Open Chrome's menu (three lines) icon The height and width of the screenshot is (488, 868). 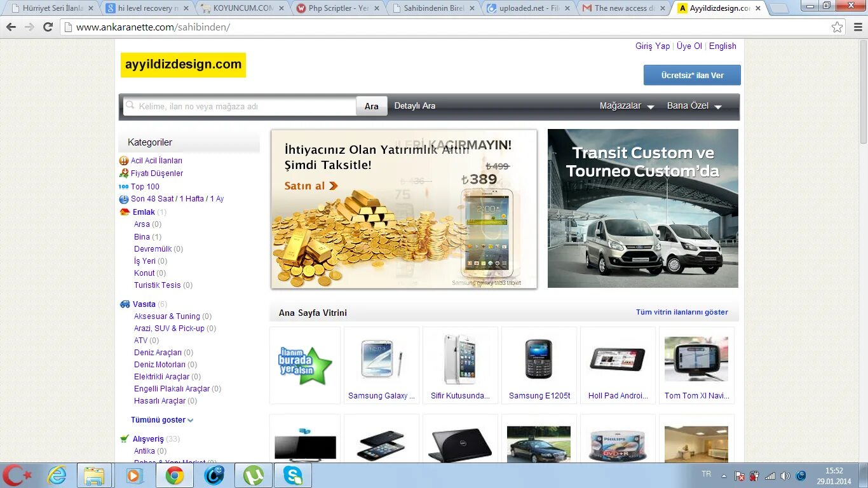pyautogui.click(x=857, y=27)
